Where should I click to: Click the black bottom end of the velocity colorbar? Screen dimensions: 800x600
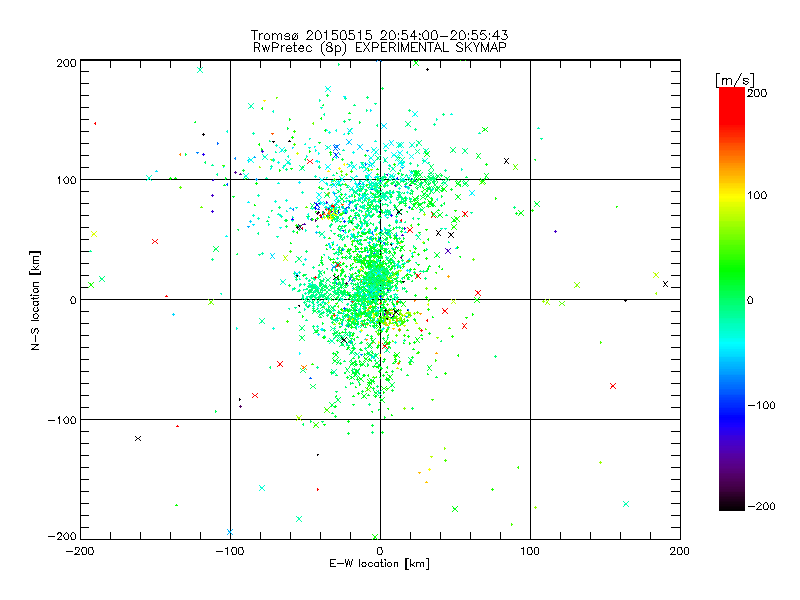tap(732, 506)
